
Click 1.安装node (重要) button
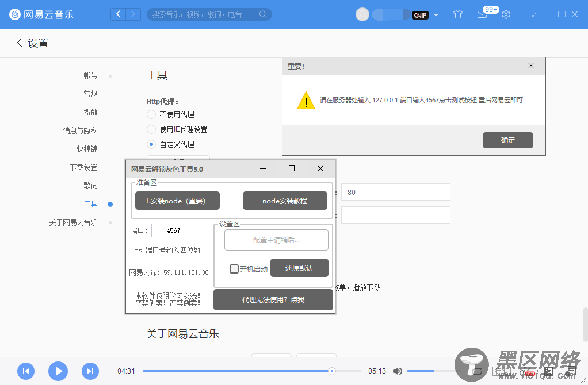(177, 201)
